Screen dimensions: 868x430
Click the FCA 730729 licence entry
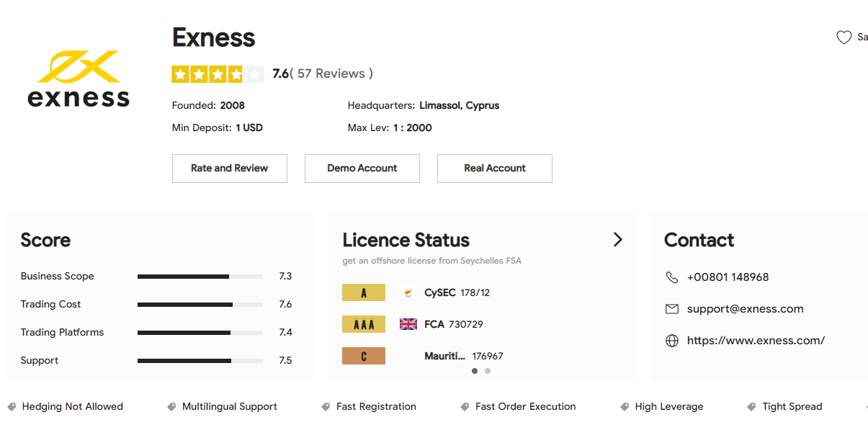point(454,324)
